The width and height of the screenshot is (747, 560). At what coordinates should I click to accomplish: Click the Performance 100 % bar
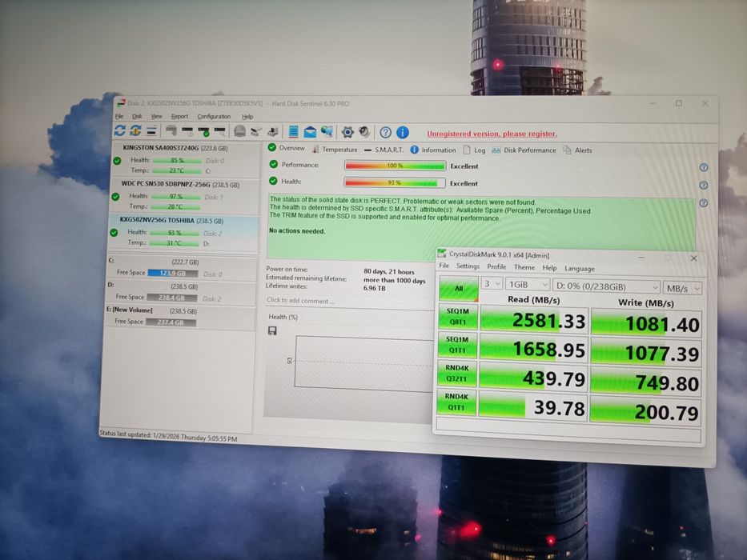tap(395, 166)
